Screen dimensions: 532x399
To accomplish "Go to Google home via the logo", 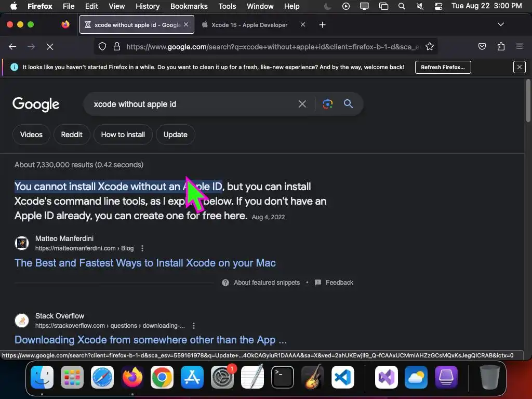I will (36, 104).
